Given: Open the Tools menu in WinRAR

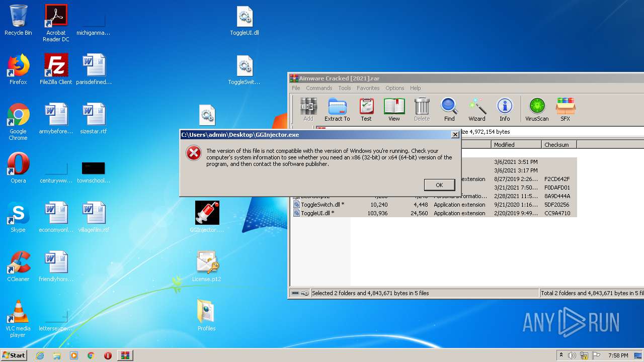Looking at the screenshot, I should pyautogui.click(x=345, y=88).
